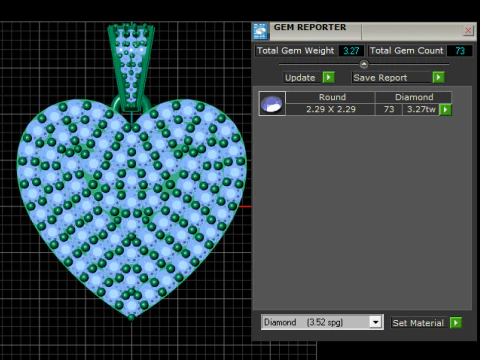Image resolution: width=480 pixels, height=360 pixels.
Task: Click the '3.27tw' weight cell
Action: pyautogui.click(x=421, y=109)
